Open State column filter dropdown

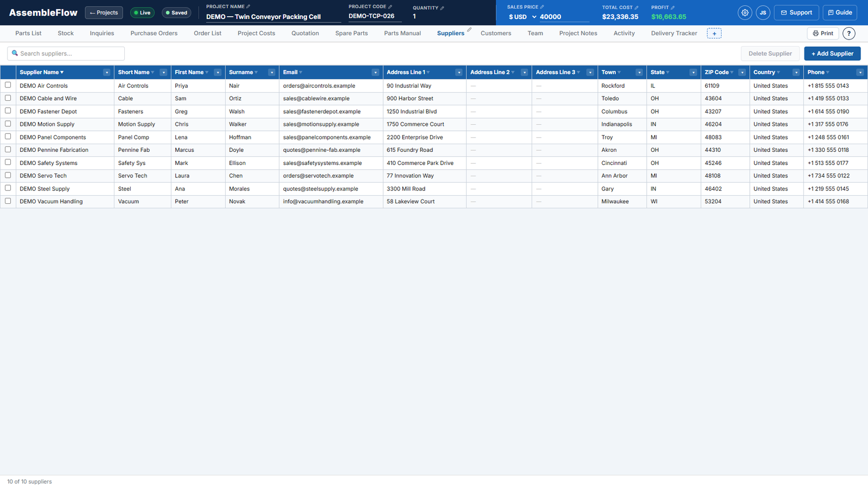coord(693,73)
